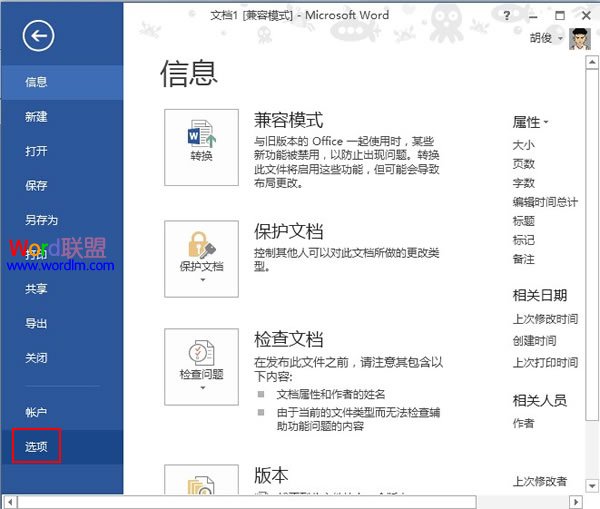Viewport: 600px width, 509px height.
Task: Click the Convert (转换) document icon
Action: tap(201, 140)
